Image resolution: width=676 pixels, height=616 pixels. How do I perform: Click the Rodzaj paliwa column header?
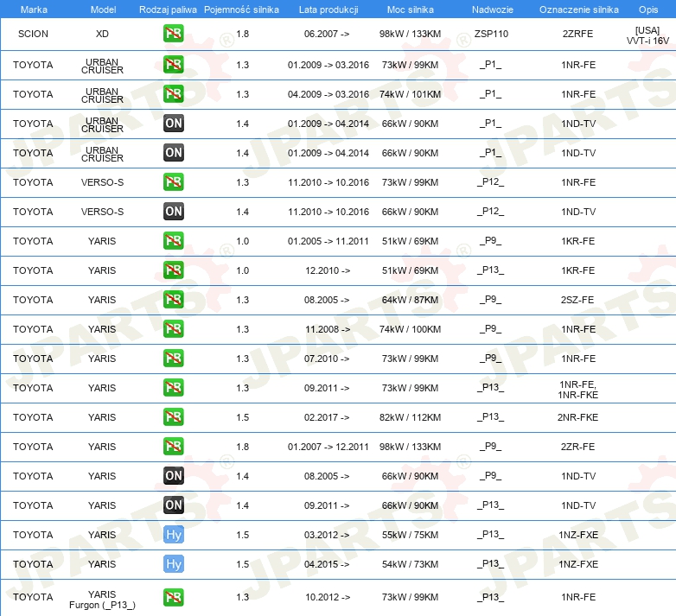169,10
